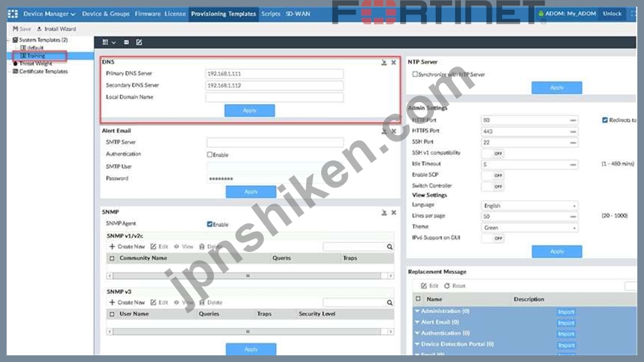644x362 pixels.
Task: Create new SNMP v1/v2c community
Action: pos(127,247)
